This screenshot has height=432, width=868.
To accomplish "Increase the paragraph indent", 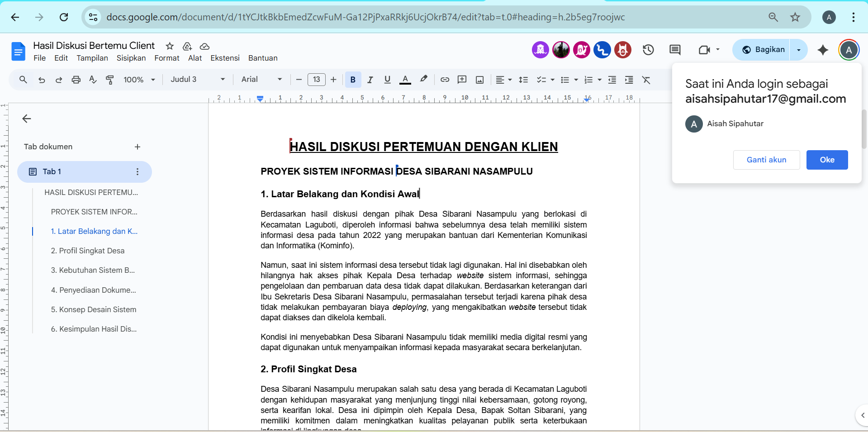I will [x=629, y=80].
